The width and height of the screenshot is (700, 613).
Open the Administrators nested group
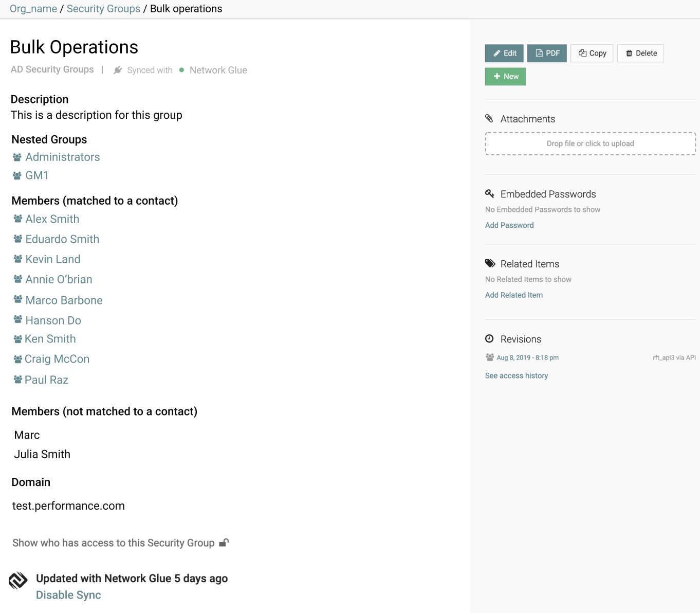click(x=62, y=157)
